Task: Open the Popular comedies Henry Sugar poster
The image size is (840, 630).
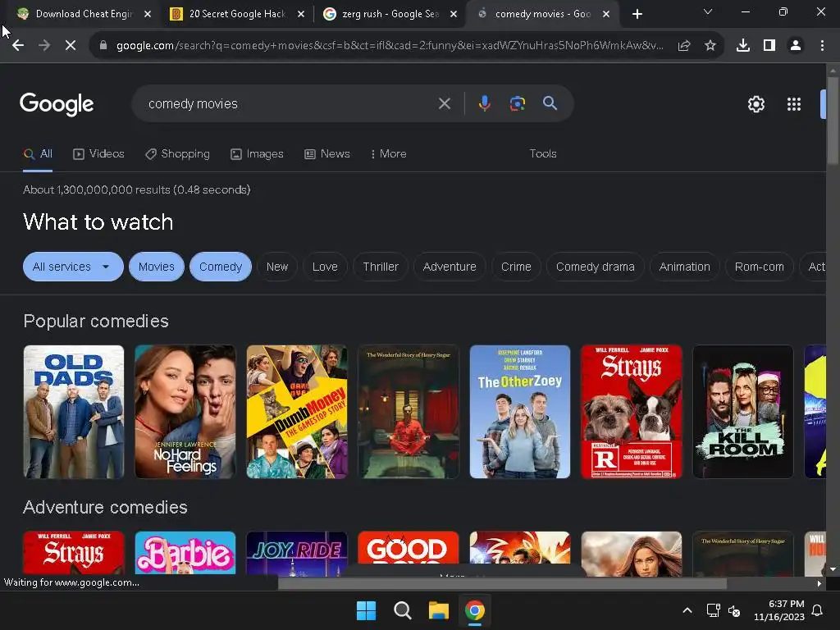Action: point(409,412)
